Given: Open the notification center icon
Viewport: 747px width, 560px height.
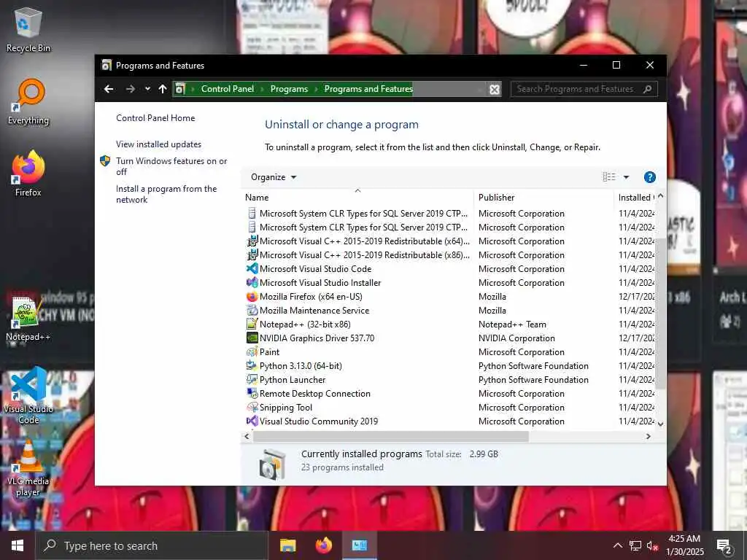Looking at the screenshot, I should pos(724,545).
